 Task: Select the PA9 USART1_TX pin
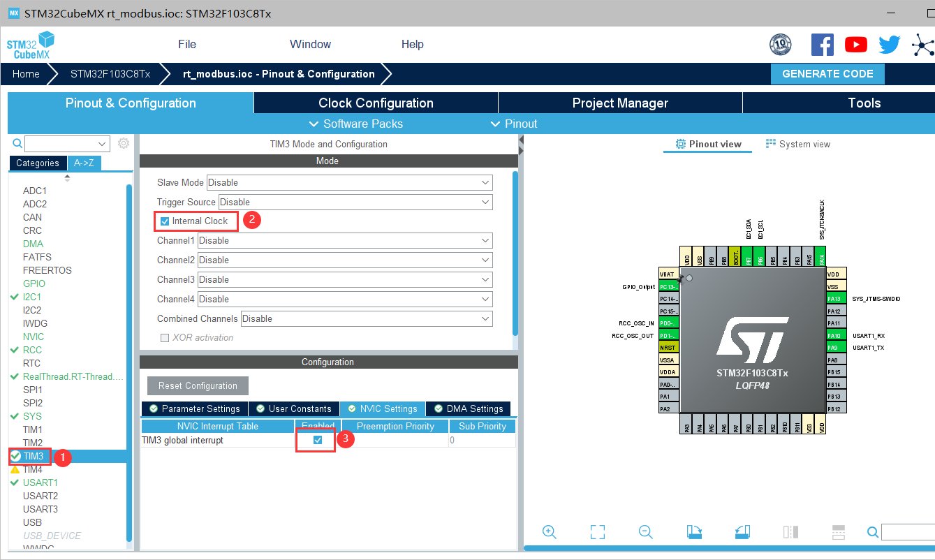click(836, 347)
